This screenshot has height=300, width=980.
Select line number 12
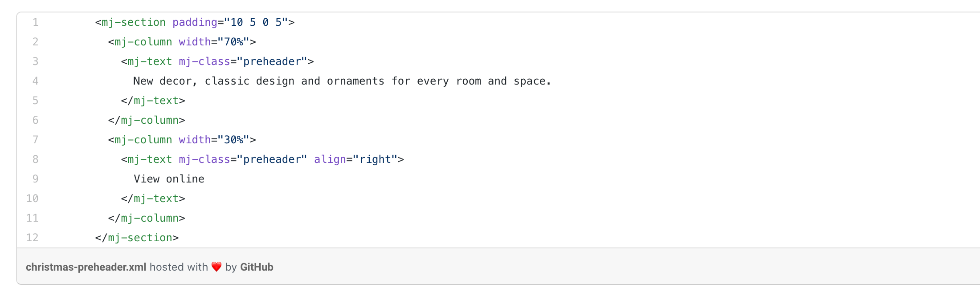33,238
